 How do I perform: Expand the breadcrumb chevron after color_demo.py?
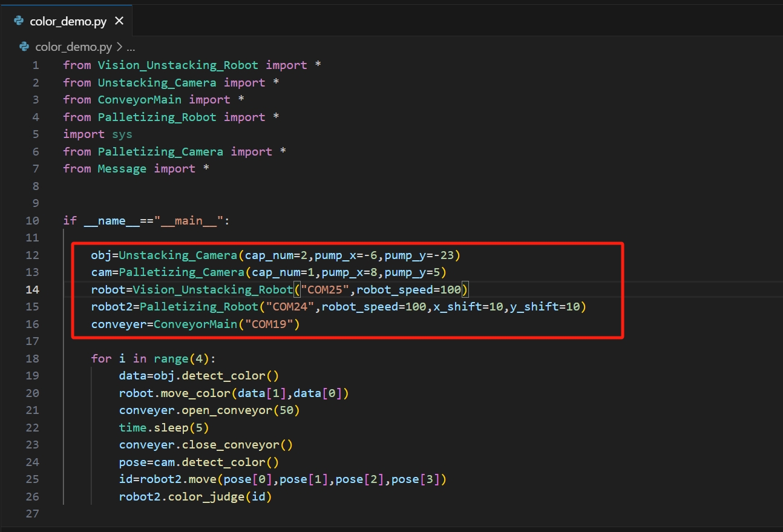click(x=119, y=47)
